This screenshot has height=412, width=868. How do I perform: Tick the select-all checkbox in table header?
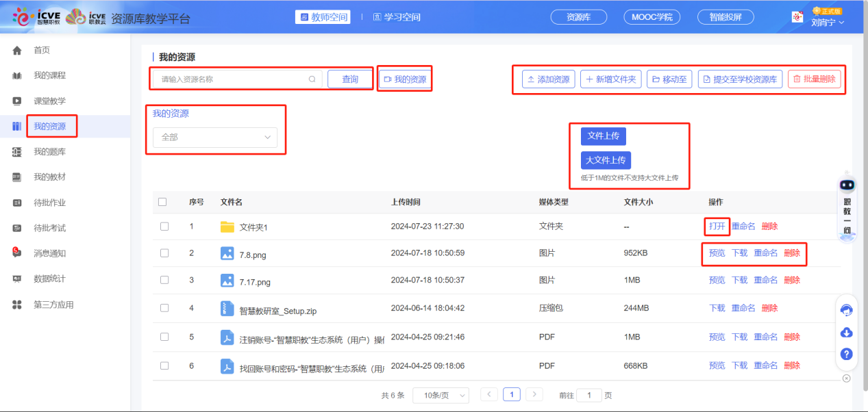(x=162, y=202)
